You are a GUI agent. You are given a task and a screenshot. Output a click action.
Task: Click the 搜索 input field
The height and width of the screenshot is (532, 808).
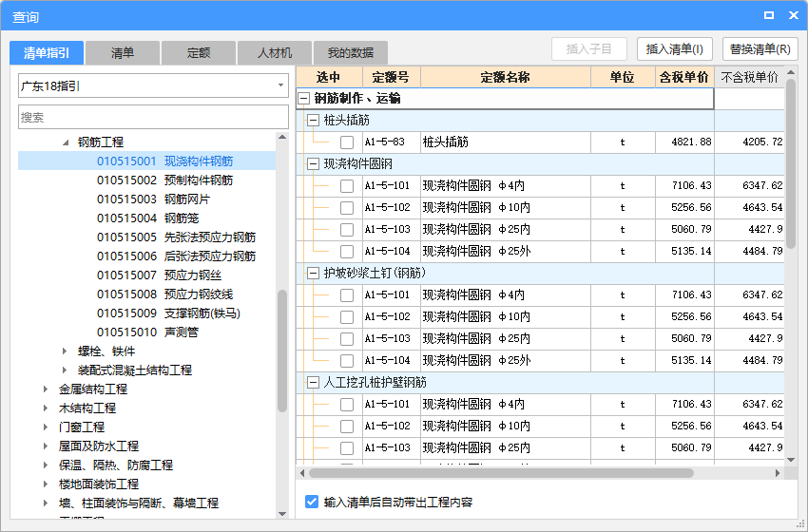click(154, 118)
